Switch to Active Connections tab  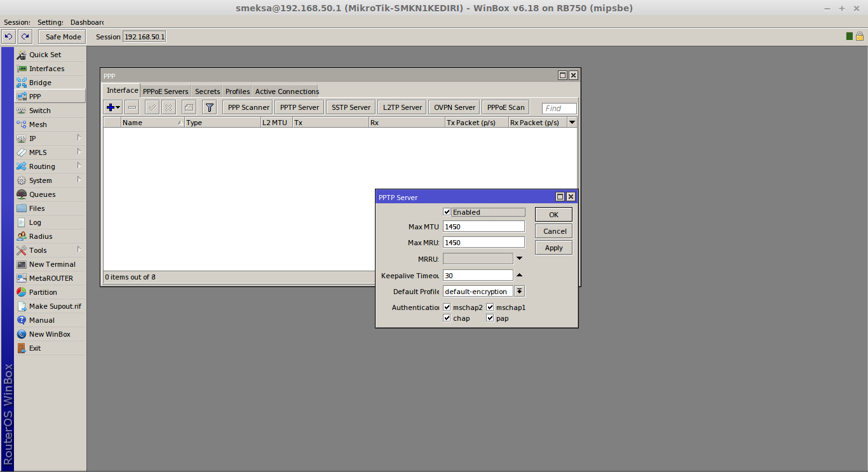pyautogui.click(x=287, y=91)
